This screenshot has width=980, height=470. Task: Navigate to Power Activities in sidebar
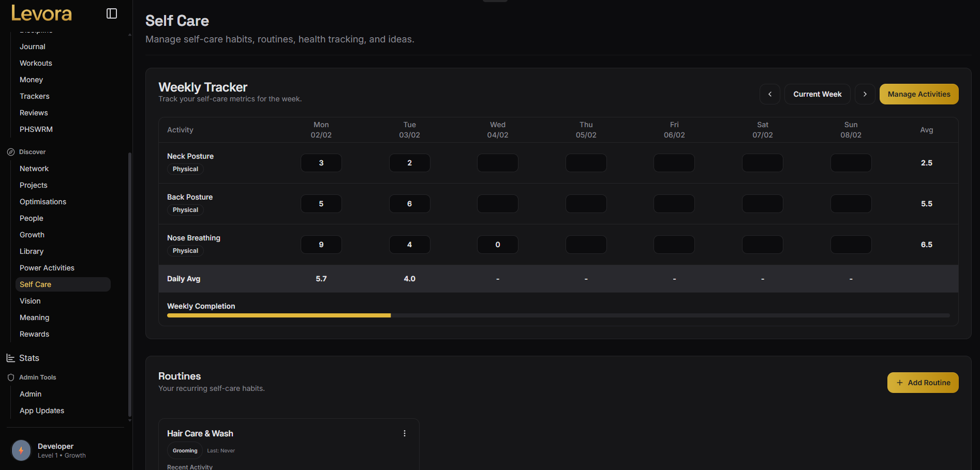tap(47, 268)
